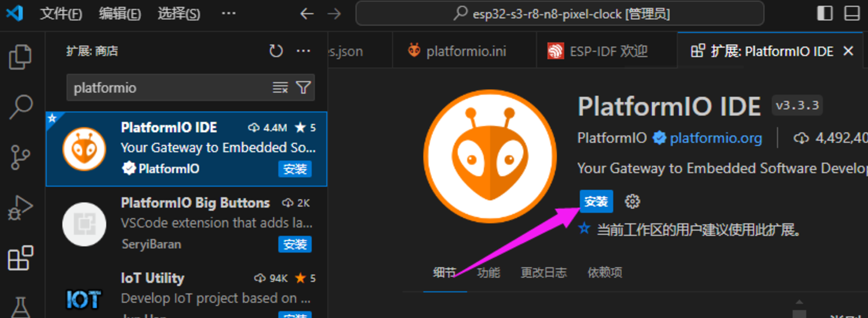Click the download count cloud icon
This screenshot has width=868, height=318.
(801, 138)
